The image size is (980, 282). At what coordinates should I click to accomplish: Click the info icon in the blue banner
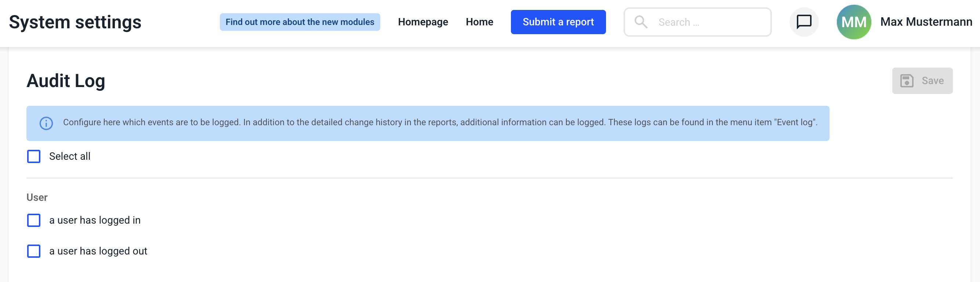[46, 123]
